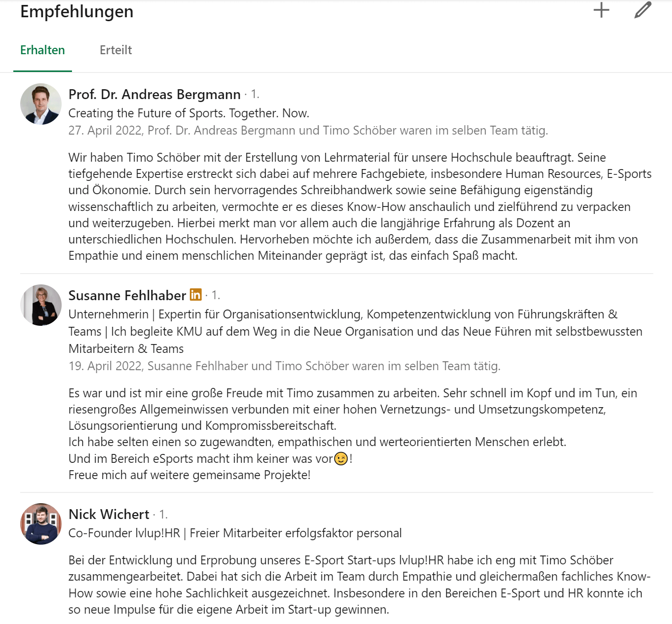Click the plus icon to add recommendation

[601, 10]
